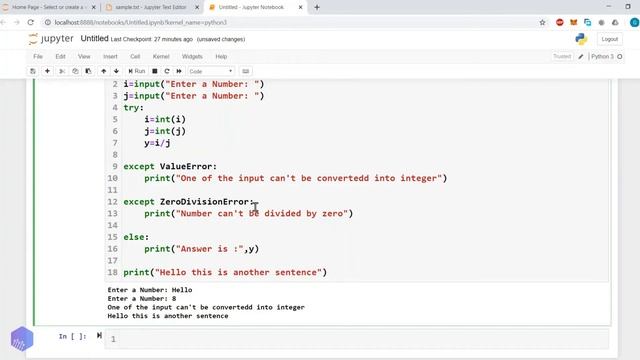
Task: Click print("Answer is :",y) code line
Action: click(x=202, y=249)
